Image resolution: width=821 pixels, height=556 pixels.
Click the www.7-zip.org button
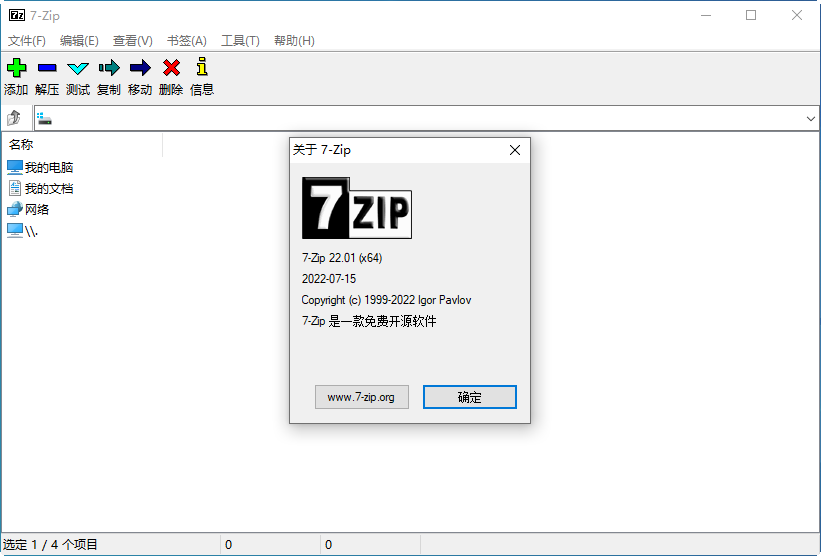[x=362, y=397]
